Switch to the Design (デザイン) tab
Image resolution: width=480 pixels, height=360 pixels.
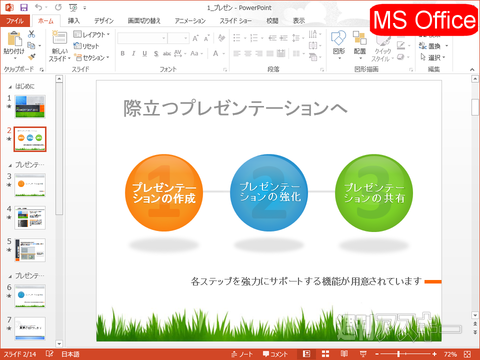point(104,21)
